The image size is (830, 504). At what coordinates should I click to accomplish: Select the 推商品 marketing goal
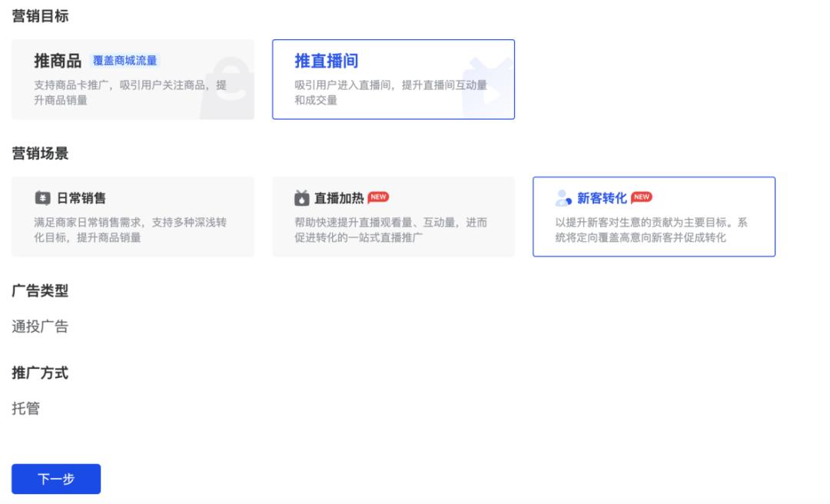click(x=131, y=78)
